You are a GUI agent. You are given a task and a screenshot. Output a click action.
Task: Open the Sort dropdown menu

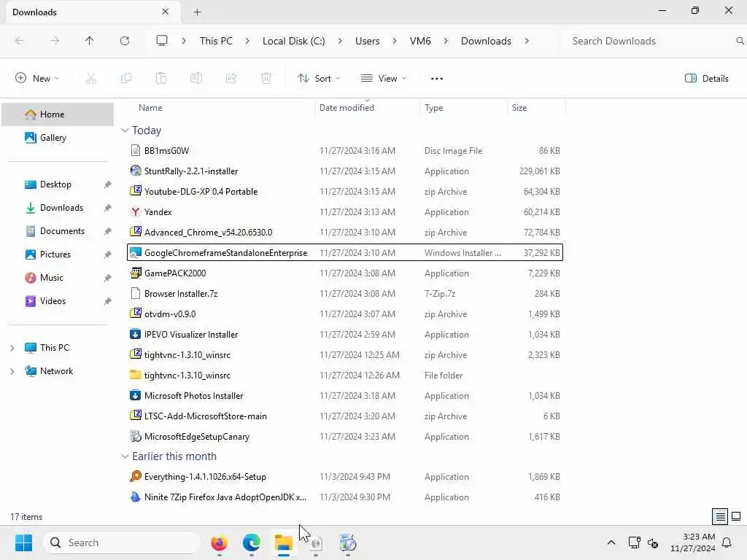(319, 79)
